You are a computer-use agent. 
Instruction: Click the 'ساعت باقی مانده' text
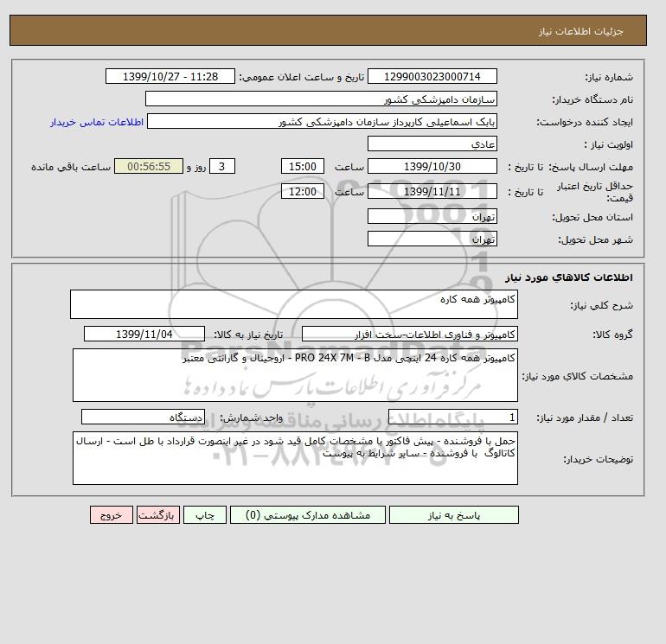click(x=71, y=167)
